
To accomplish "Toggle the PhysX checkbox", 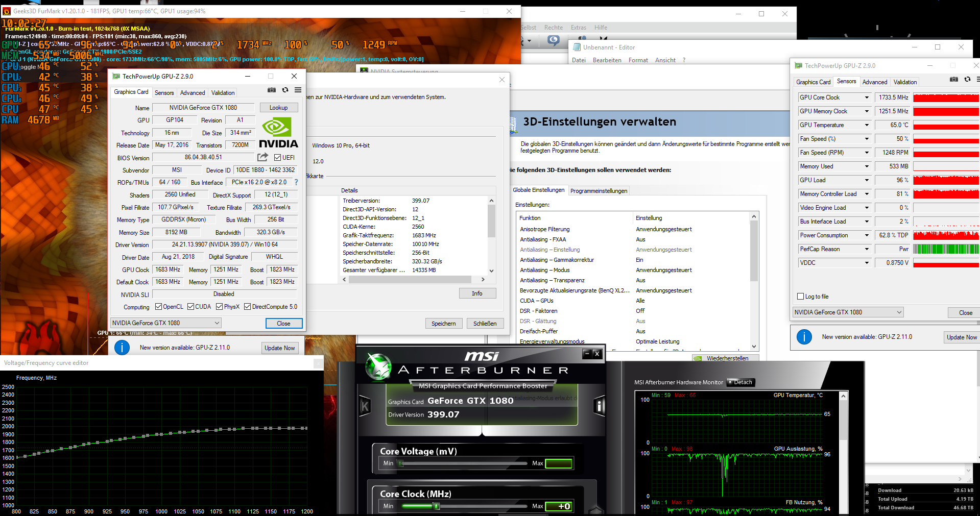I will point(219,307).
